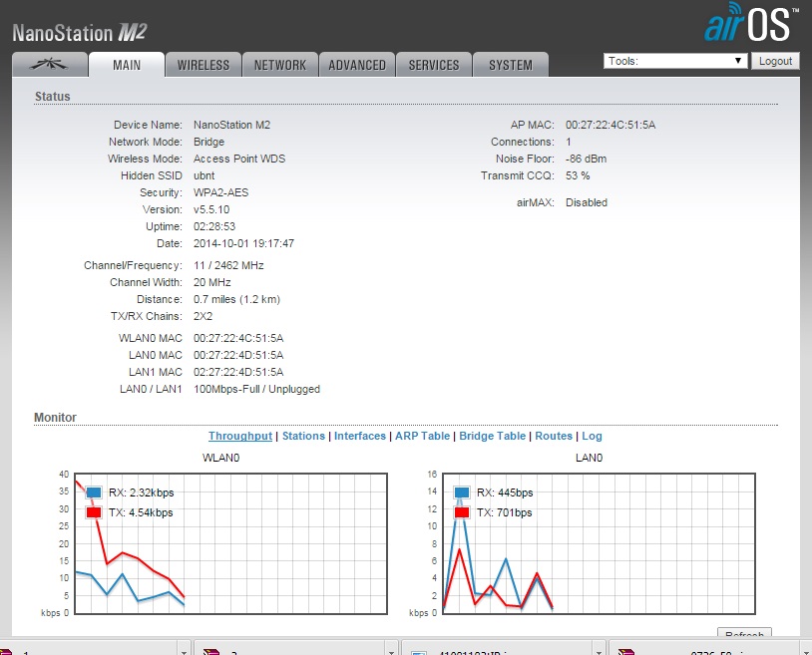Open the Ubiquiti logo tab
The width and height of the screenshot is (812, 655).
[x=50, y=65]
